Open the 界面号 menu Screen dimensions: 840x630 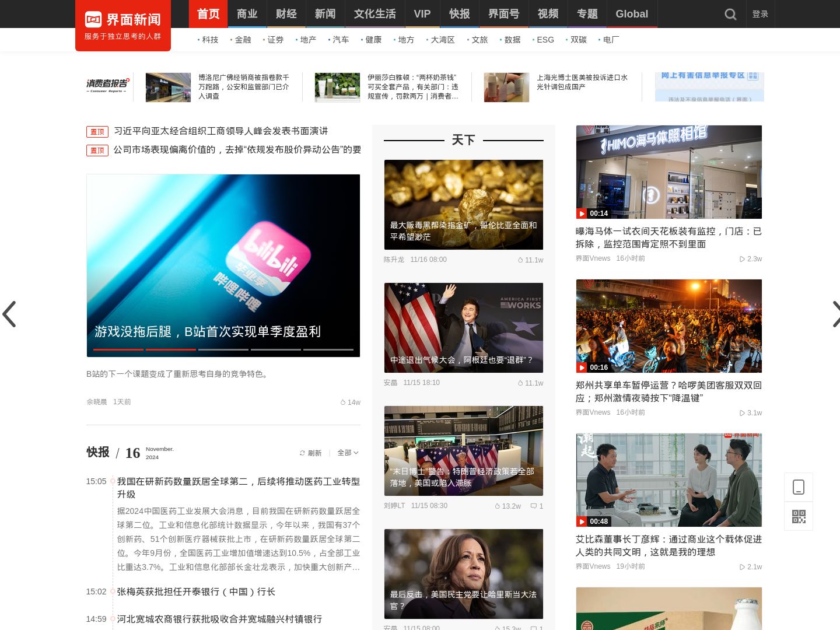(504, 14)
